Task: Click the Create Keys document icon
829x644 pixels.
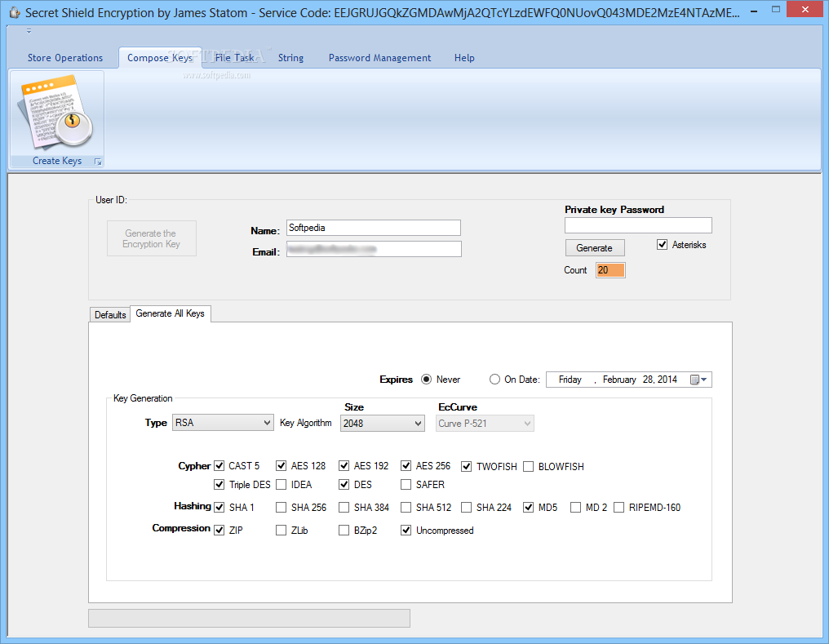Action: 56,113
